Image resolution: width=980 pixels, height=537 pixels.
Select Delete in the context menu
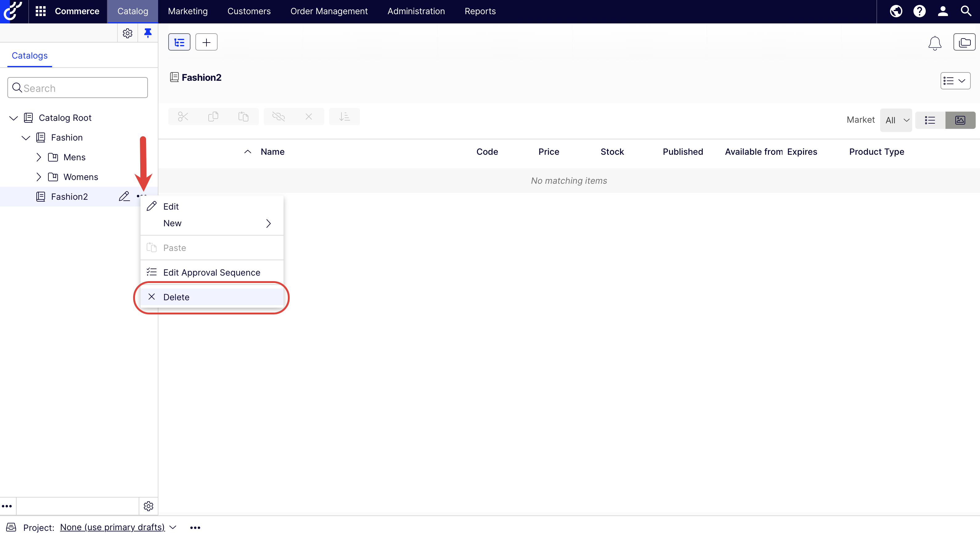(176, 297)
